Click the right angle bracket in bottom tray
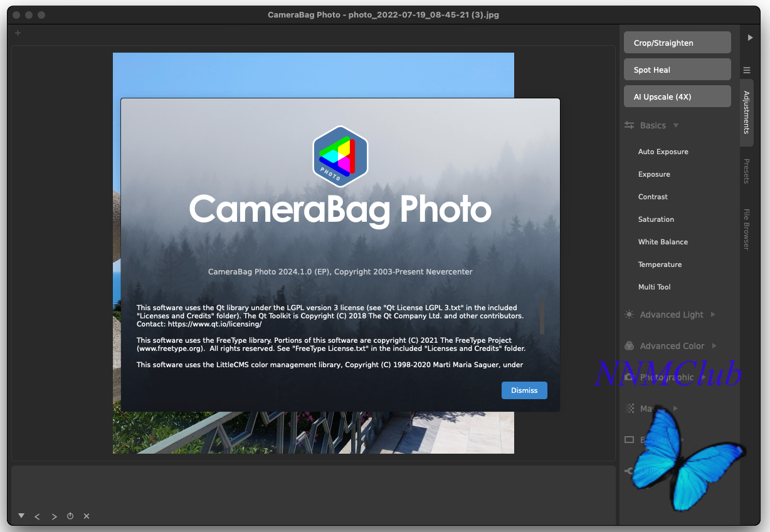 (x=54, y=516)
